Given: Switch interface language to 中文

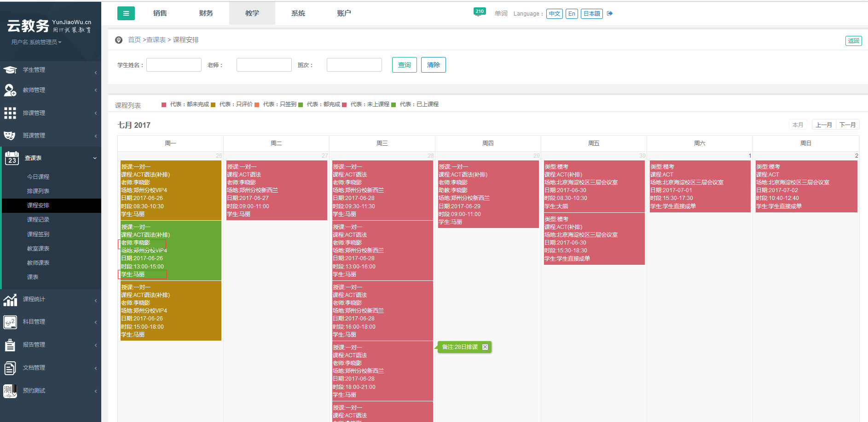Looking at the screenshot, I should 554,13.
